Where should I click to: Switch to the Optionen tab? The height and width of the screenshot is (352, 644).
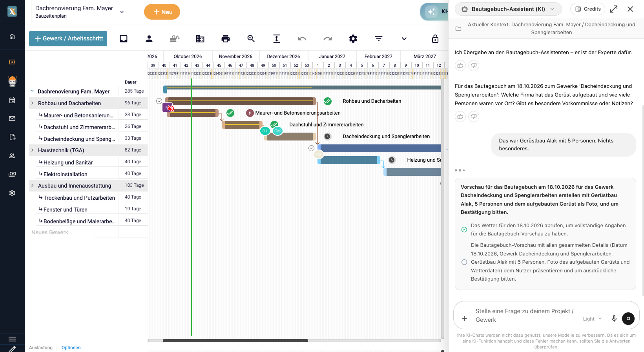click(71, 348)
